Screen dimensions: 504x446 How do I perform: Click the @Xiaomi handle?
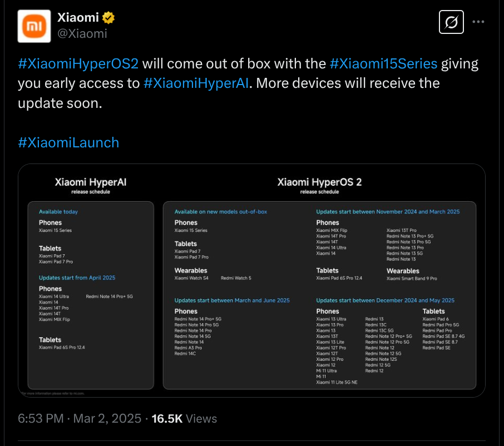(x=82, y=33)
